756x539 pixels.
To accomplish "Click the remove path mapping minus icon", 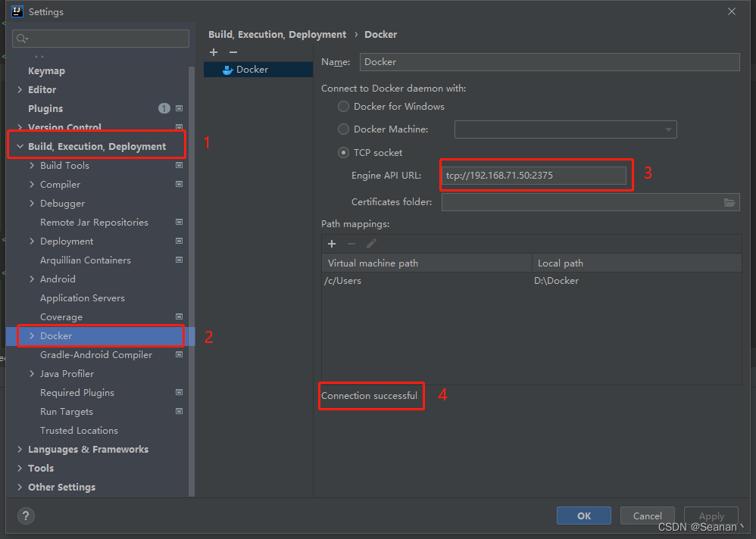I will pos(351,244).
